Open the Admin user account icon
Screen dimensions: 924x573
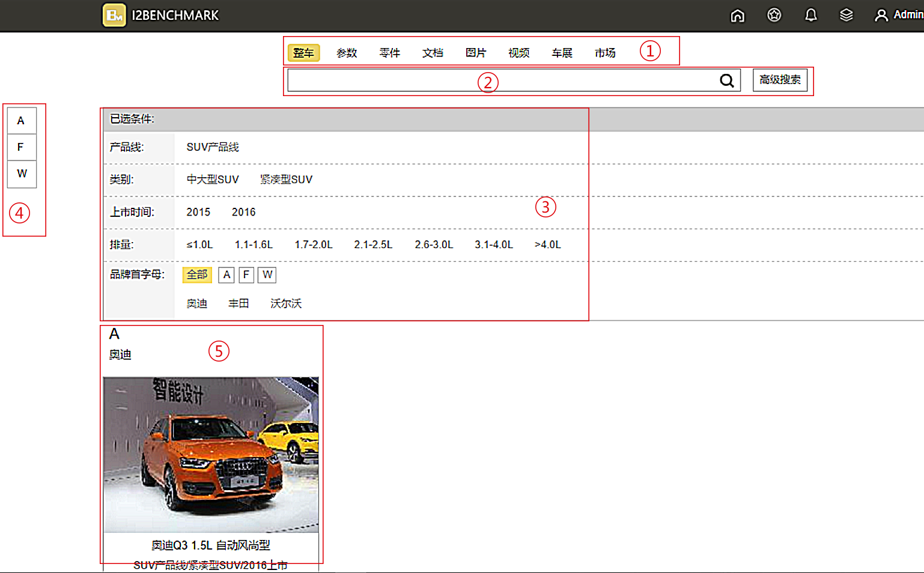tap(881, 16)
